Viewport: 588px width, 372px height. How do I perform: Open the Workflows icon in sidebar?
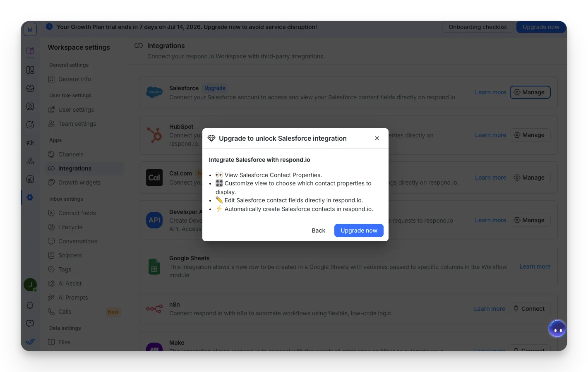point(30,161)
